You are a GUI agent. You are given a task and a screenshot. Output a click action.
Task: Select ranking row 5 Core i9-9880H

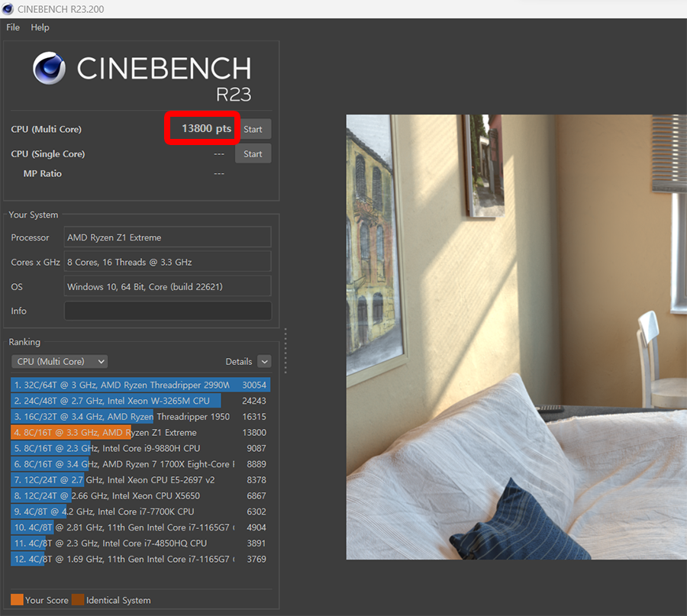pyautogui.click(x=140, y=448)
